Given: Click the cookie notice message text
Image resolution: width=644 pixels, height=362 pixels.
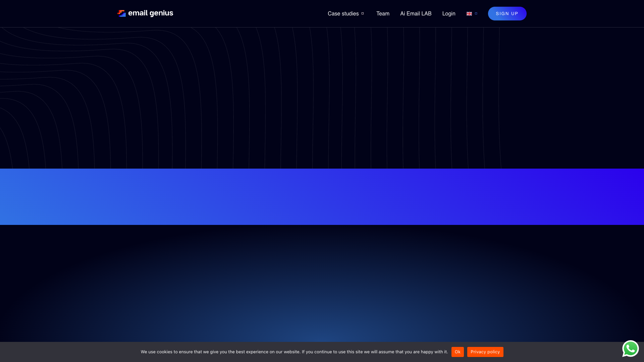Looking at the screenshot, I should pyautogui.click(x=294, y=352).
